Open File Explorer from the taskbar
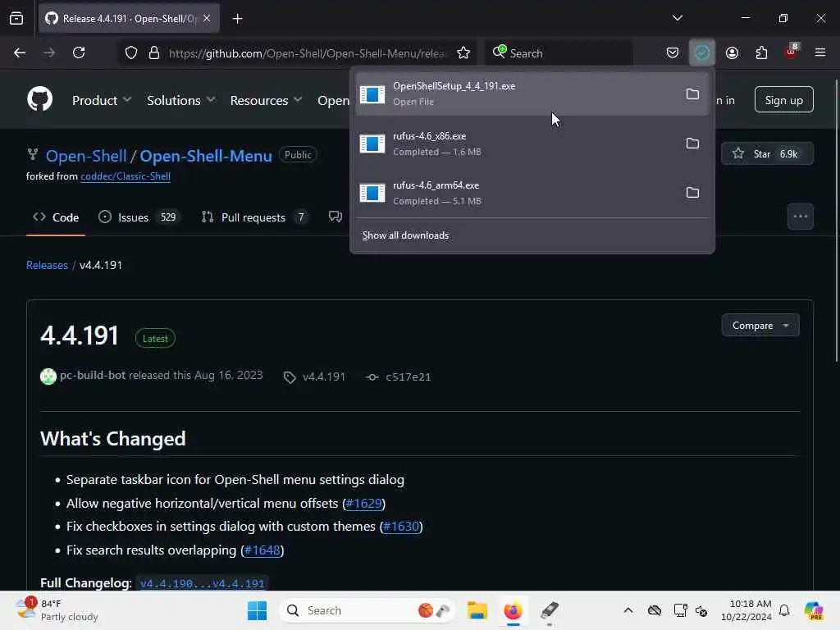The height and width of the screenshot is (630, 840). (477, 610)
